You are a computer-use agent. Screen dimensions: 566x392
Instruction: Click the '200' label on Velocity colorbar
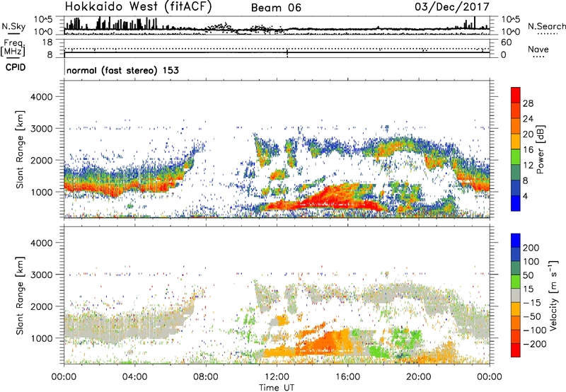(x=531, y=248)
